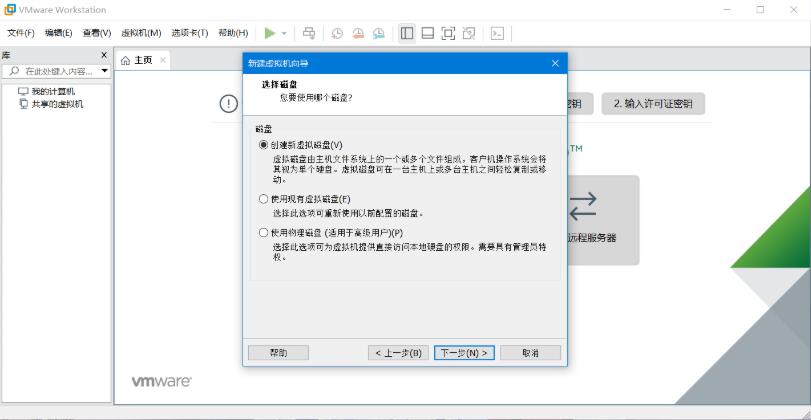The height and width of the screenshot is (420, 811).
Task: Click the home icon on 主页 tab
Action: [x=126, y=61]
